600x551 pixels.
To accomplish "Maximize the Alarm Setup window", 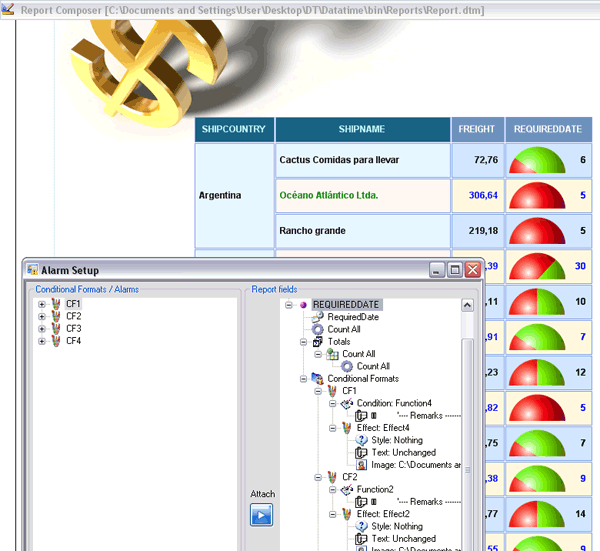I will [455, 270].
